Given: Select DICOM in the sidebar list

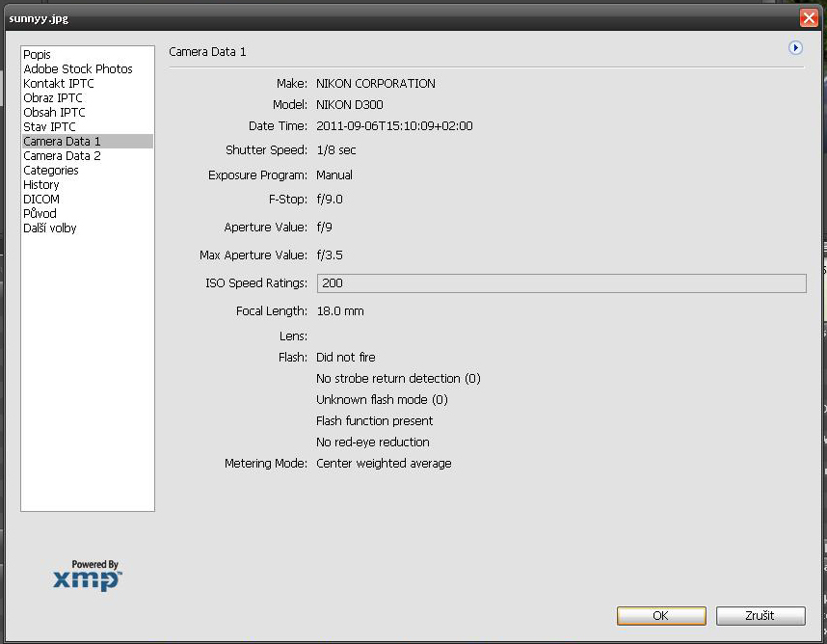Looking at the screenshot, I should [x=41, y=200].
